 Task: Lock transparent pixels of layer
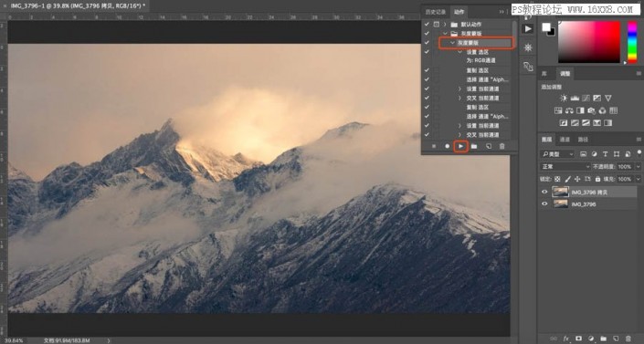coord(557,179)
